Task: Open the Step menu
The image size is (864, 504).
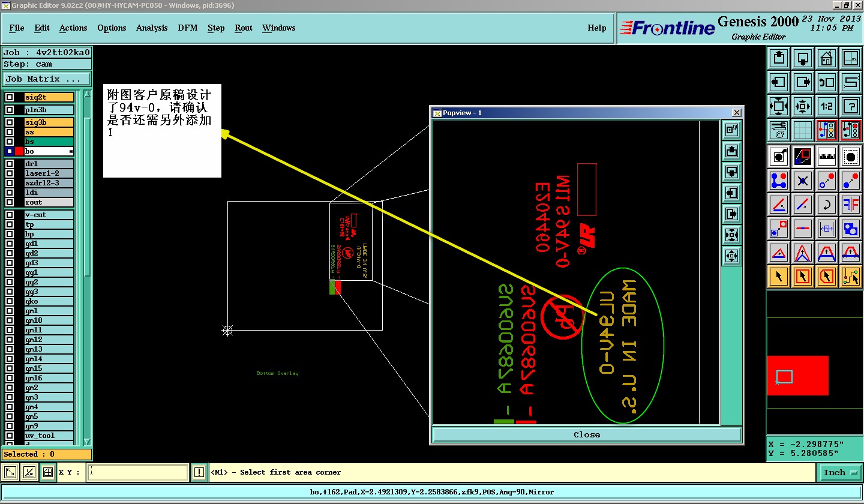Action: tap(216, 28)
